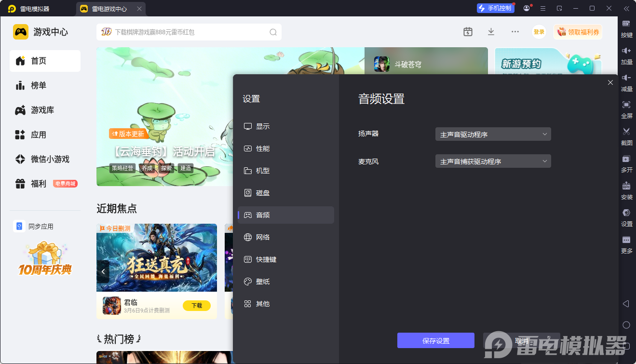Open the 狂送真充 game thumbnail

(157, 257)
